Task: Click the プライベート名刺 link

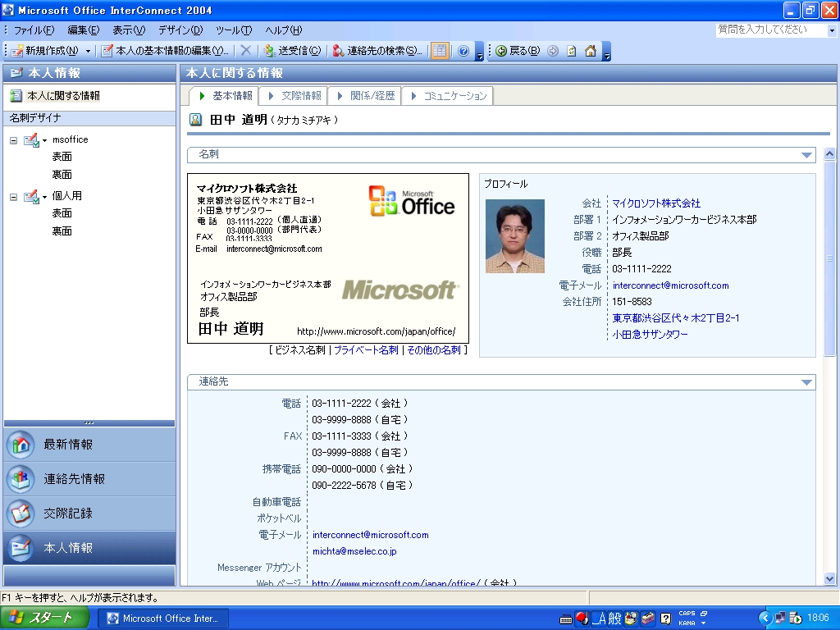Action: click(367, 350)
